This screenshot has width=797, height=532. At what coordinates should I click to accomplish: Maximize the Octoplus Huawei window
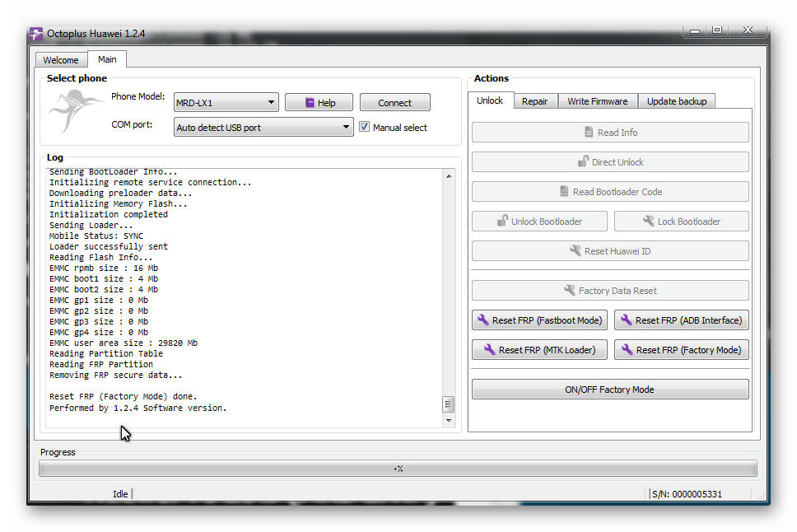coord(717,30)
